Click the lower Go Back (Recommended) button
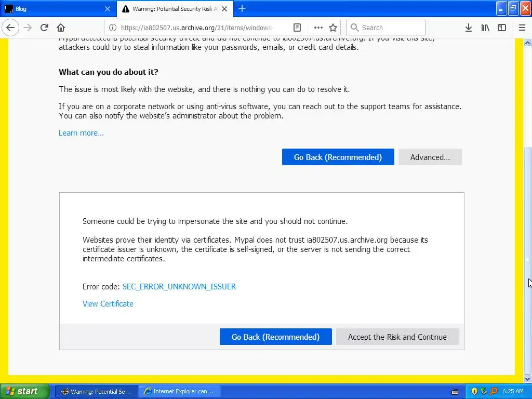Viewport: 532px width, 399px height. [x=275, y=337]
